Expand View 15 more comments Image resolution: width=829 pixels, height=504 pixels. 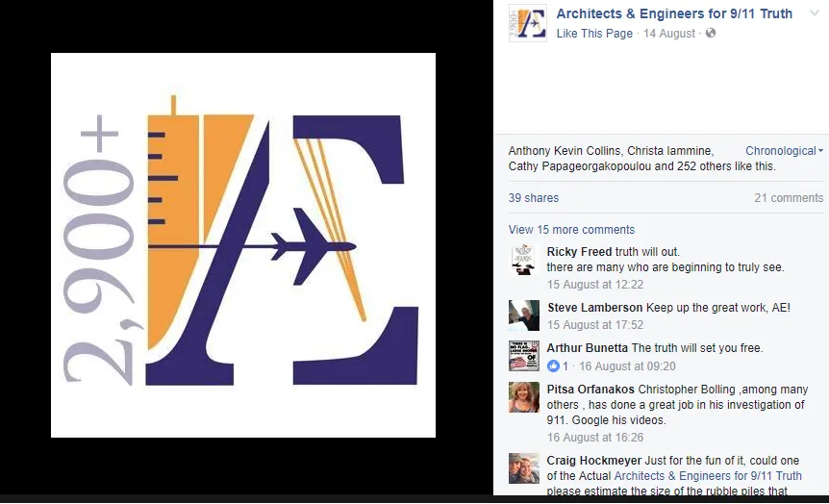coord(571,230)
